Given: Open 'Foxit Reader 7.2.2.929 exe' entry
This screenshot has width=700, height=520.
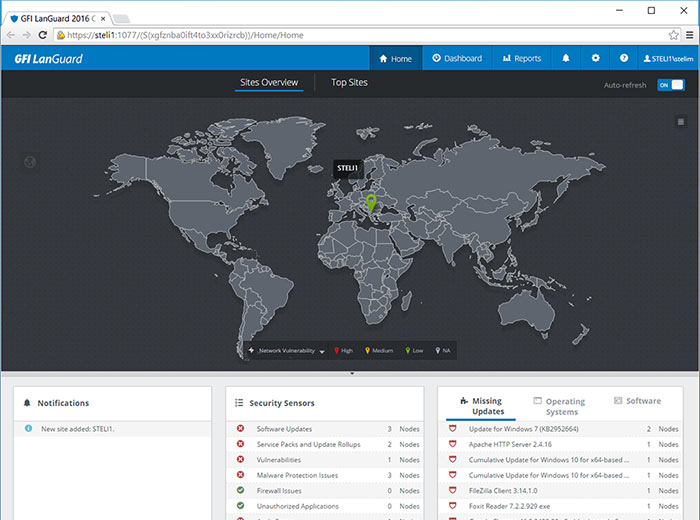Looking at the screenshot, I should [x=560, y=506].
